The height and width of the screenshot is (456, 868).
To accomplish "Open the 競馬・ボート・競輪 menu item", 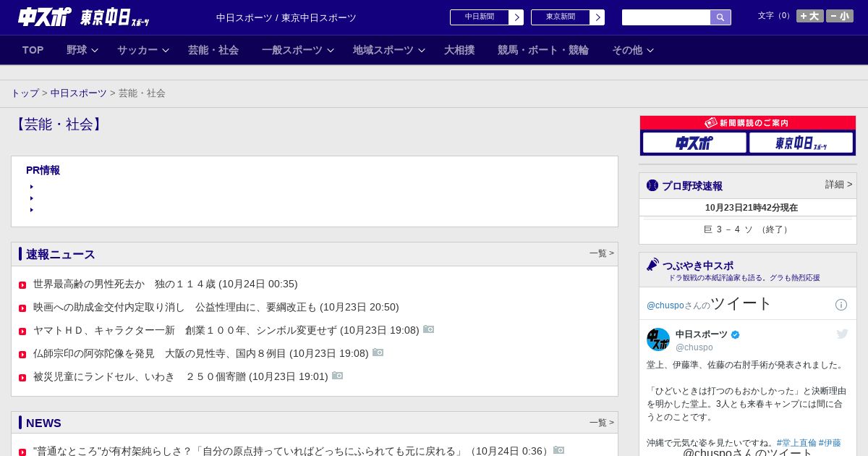I will 543,50.
